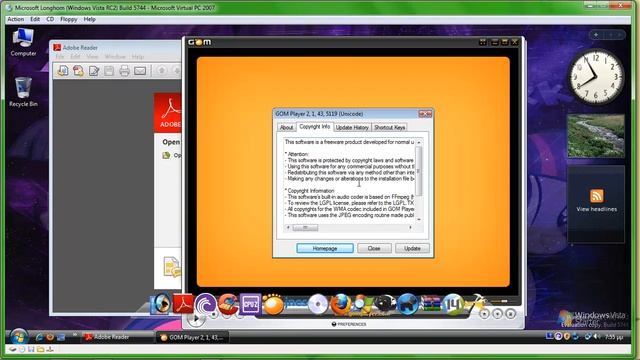Launch the magnifier Windows flag dock icon
640x360 pixels.
point(362,304)
